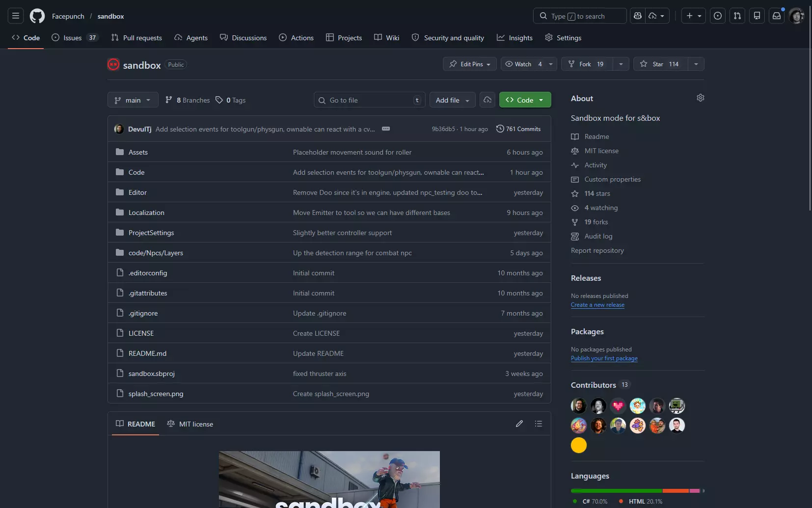The height and width of the screenshot is (508, 812).
Task: Go to GitHub home via Octocat logo
Action: click(37, 16)
